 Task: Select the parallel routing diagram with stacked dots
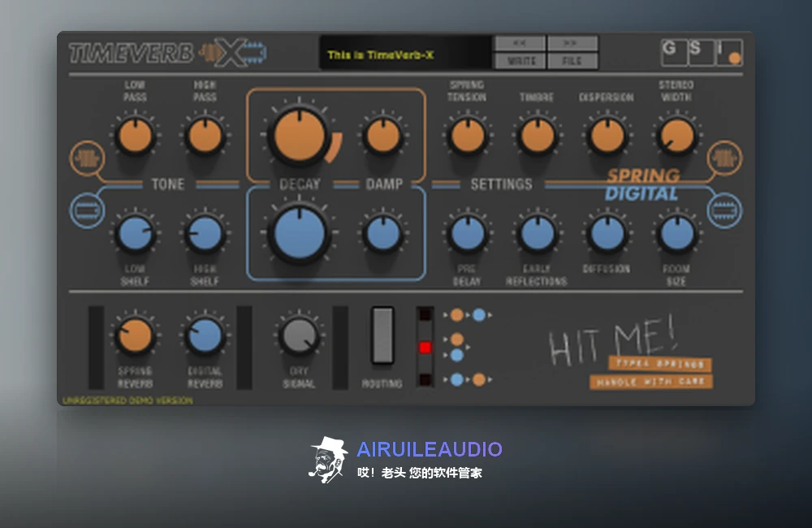click(456, 347)
